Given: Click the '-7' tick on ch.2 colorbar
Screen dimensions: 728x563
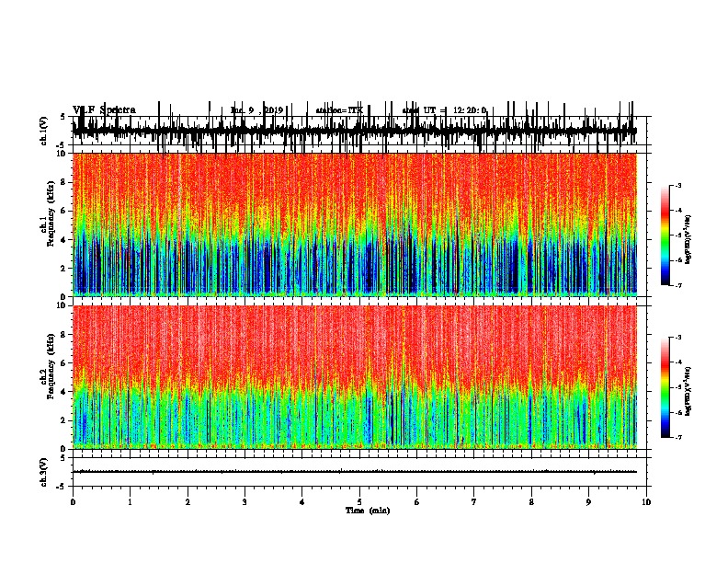Looking at the screenshot, I should pyautogui.click(x=677, y=437).
